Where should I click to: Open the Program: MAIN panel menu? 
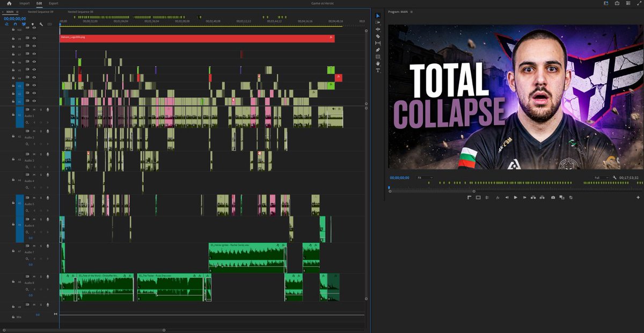[413, 11]
